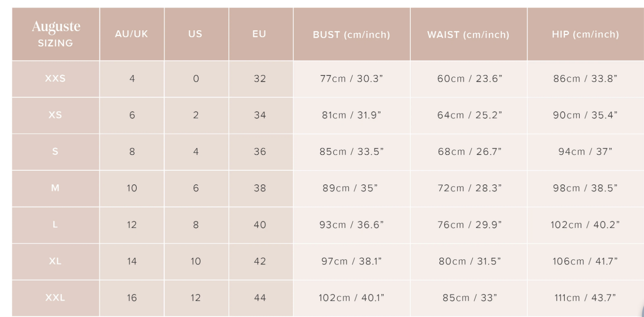Click the XL size row label
Viewport: 644px width, 317px height.
coord(56,261)
